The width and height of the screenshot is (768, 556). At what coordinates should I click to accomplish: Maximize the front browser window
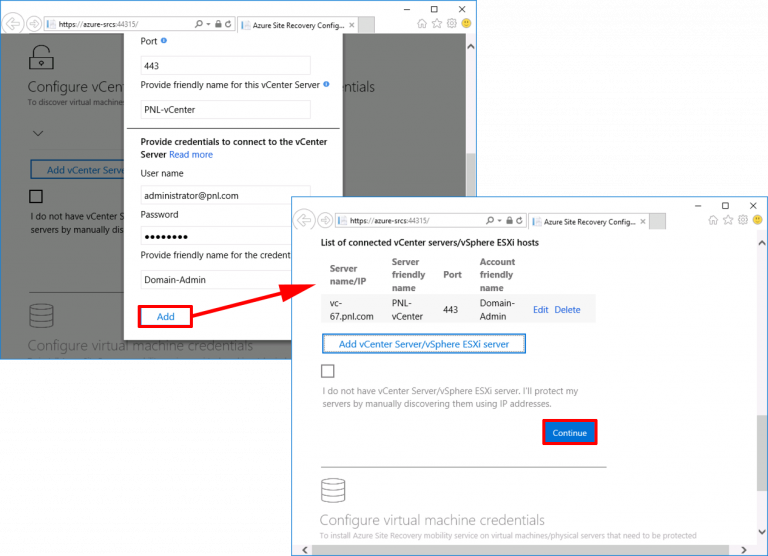click(725, 206)
